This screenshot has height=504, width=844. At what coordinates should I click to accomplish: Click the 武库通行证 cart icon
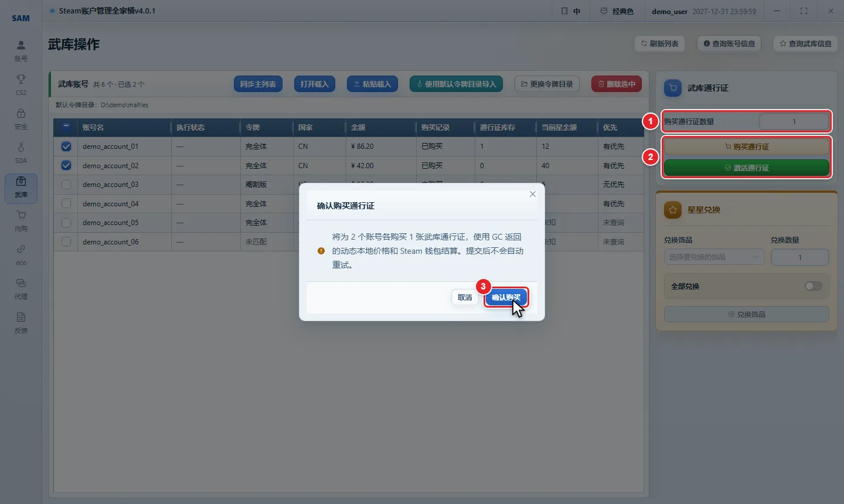pos(673,88)
